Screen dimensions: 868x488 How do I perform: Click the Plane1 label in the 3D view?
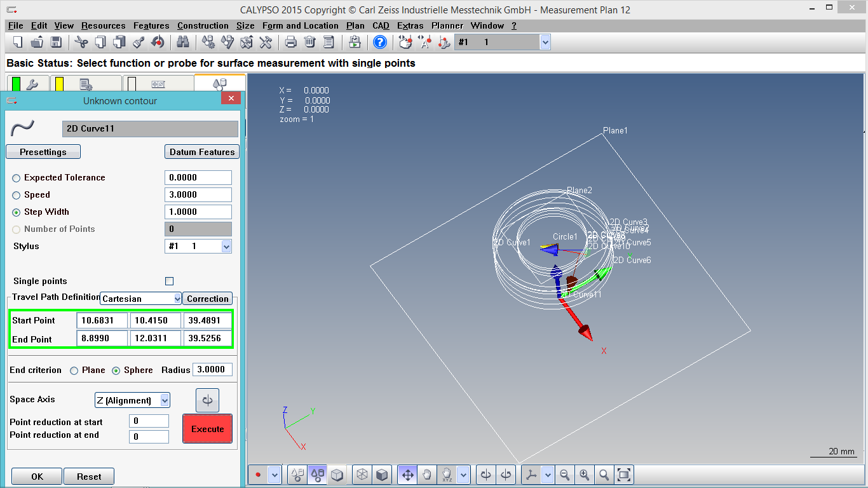[615, 131]
